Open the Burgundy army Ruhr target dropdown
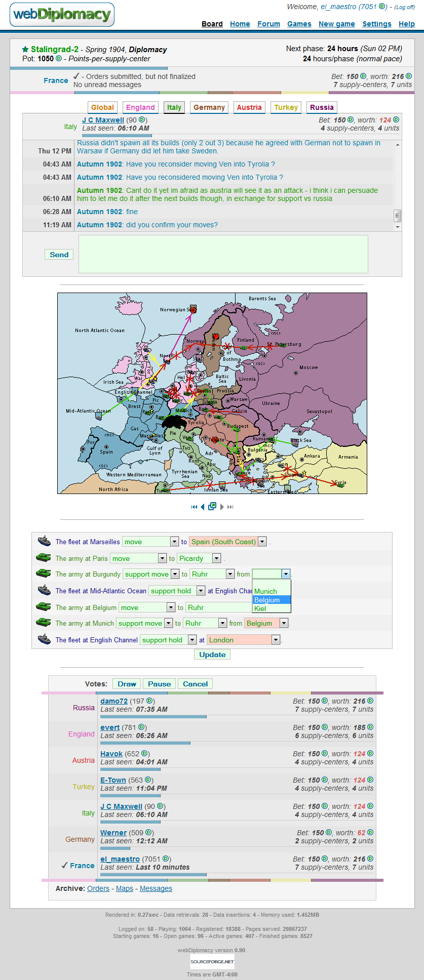The height and width of the screenshot is (980, 424). point(212,574)
